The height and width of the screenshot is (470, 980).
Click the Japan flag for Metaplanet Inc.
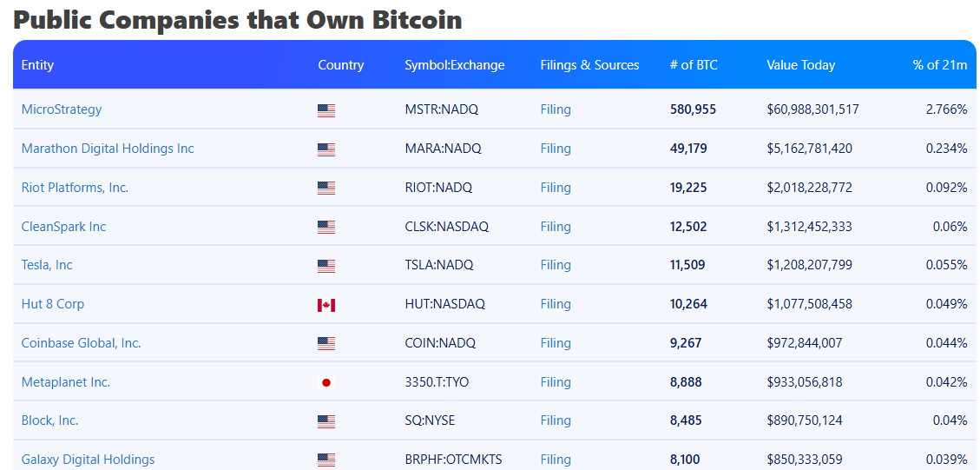326,382
